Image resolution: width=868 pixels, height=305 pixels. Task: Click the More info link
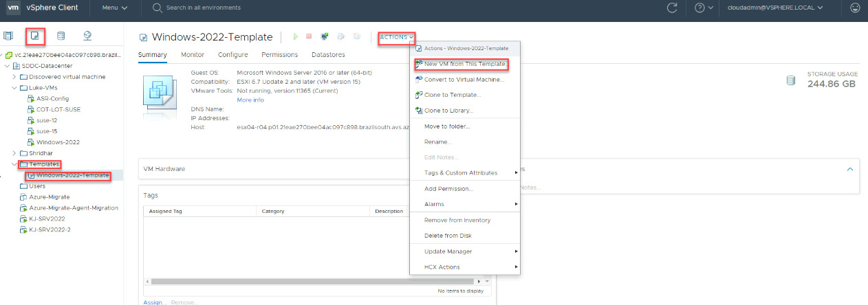[250, 100]
